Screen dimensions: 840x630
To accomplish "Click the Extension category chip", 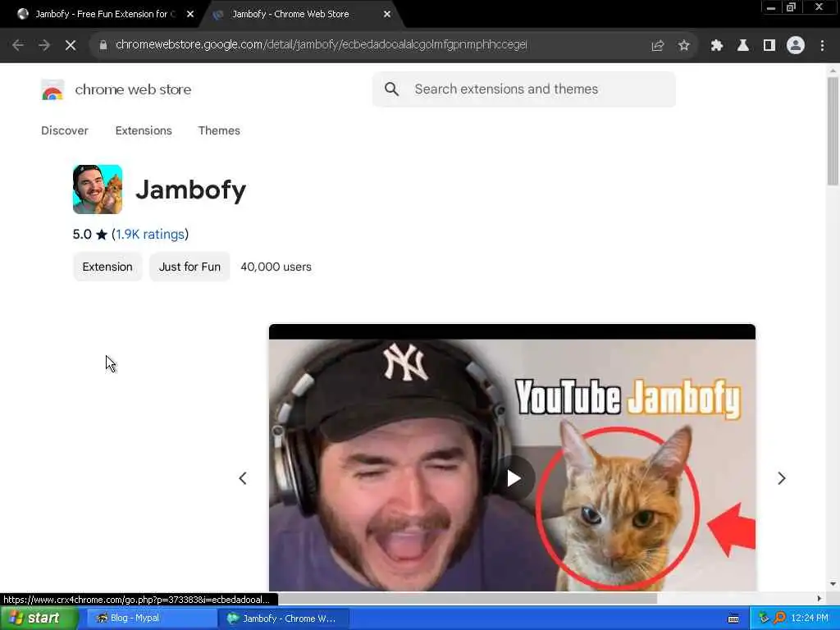I will pos(107,267).
